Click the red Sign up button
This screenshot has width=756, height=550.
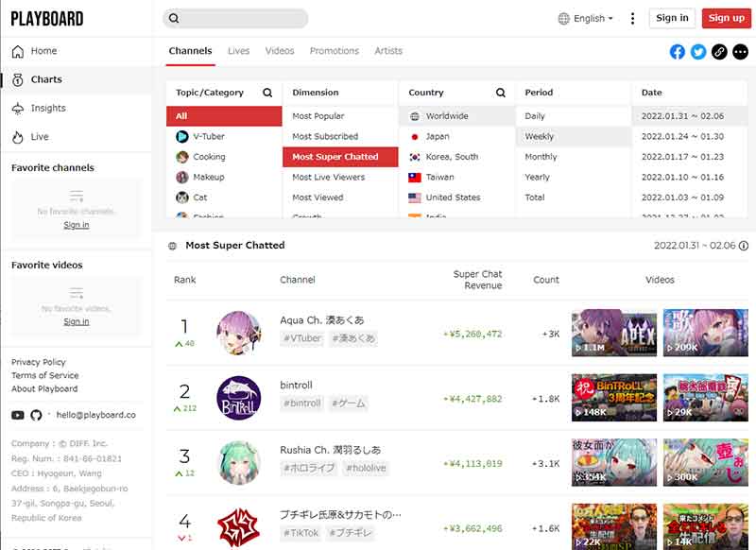click(727, 18)
